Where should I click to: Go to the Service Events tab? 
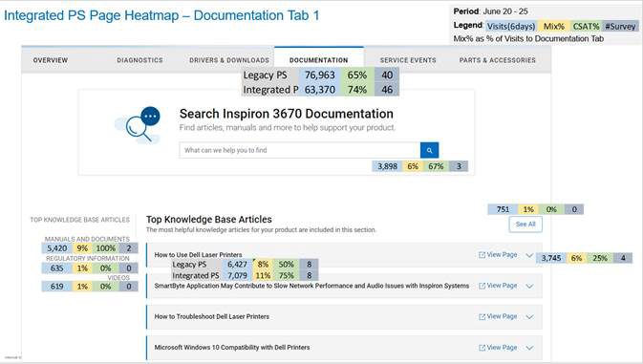click(x=408, y=60)
